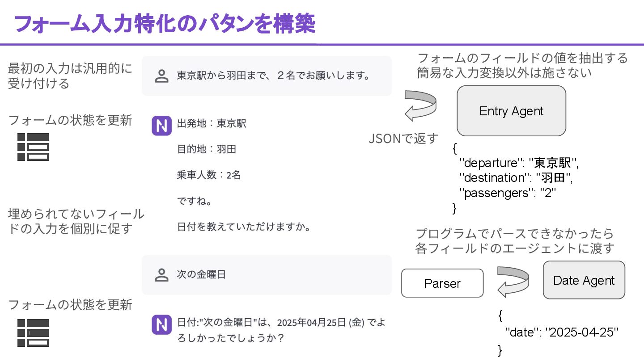Click the upper form list icon
The image size is (644, 362).
33,147
